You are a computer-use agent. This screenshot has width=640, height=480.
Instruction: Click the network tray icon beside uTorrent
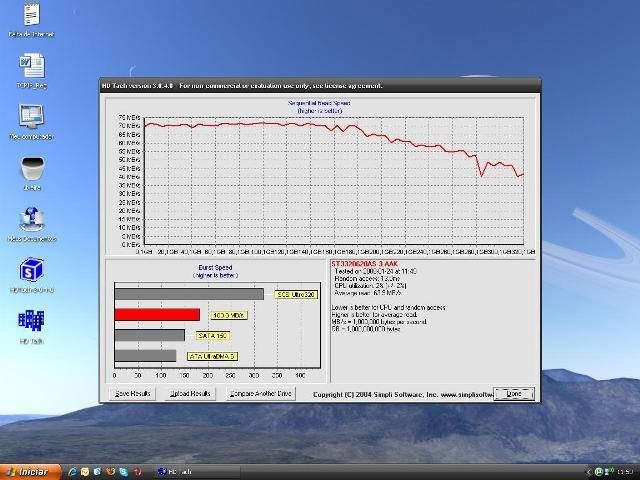608,472
